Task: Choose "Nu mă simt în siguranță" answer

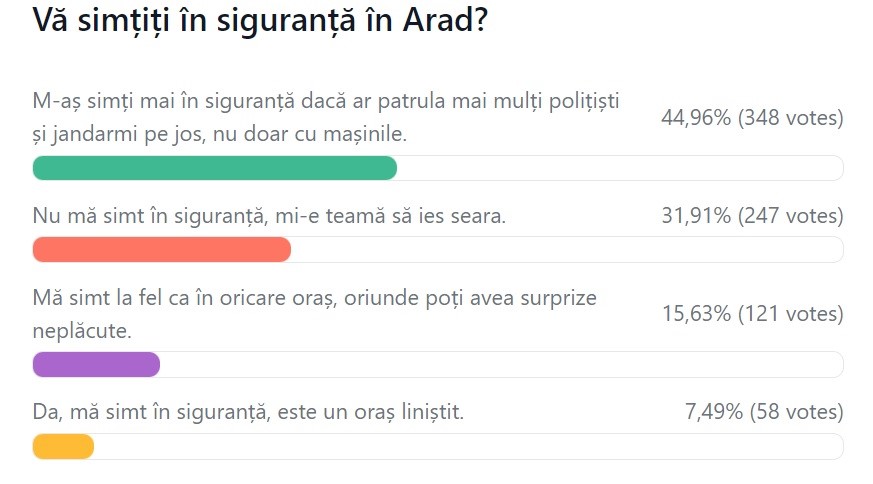Action: (x=269, y=215)
